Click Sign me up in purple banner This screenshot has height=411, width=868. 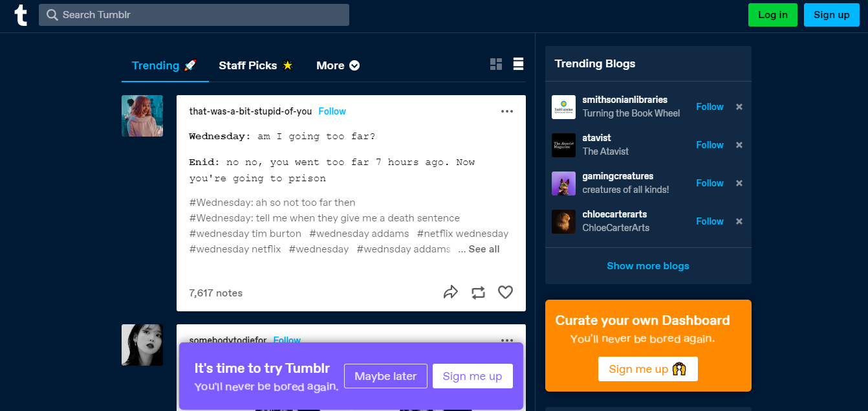[x=472, y=376]
